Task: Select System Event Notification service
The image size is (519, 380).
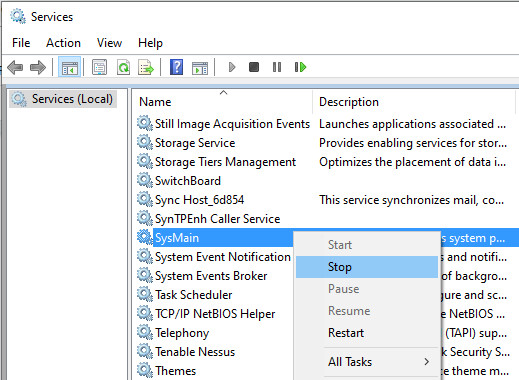Action: 223,257
